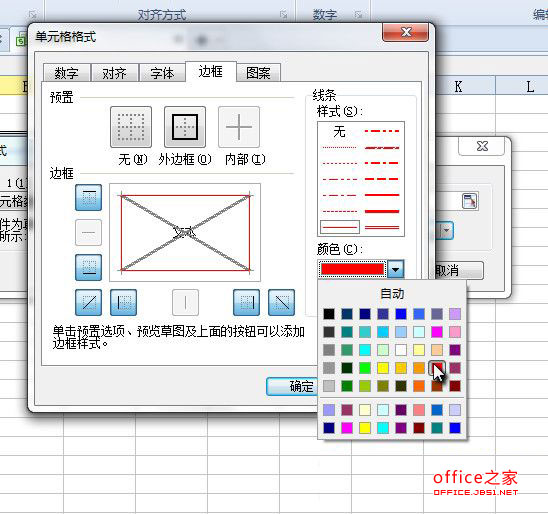Click 取消 in the background dialog

pyautogui.click(x=459, y=270)
